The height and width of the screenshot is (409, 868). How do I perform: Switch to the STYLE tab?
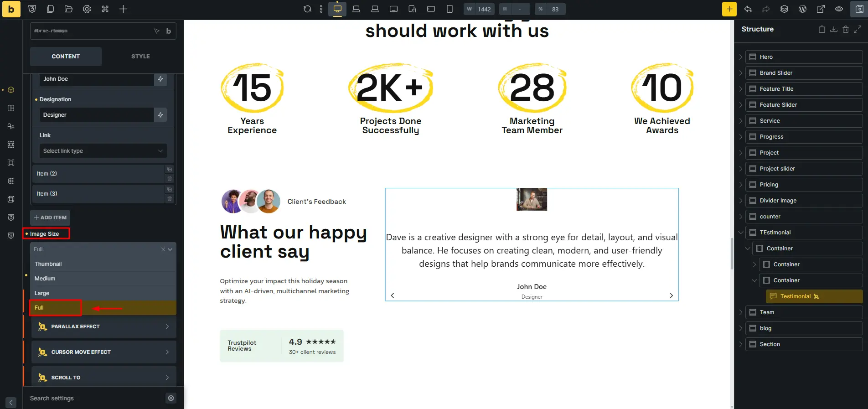[140, 57]
